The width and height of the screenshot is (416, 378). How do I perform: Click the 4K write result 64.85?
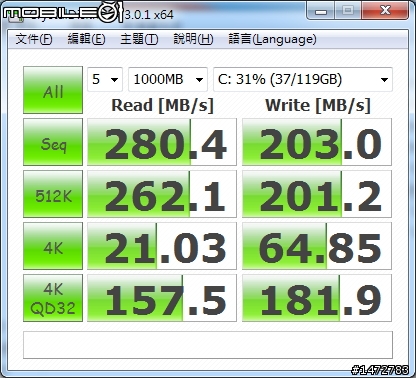click(x=317, y=246)
